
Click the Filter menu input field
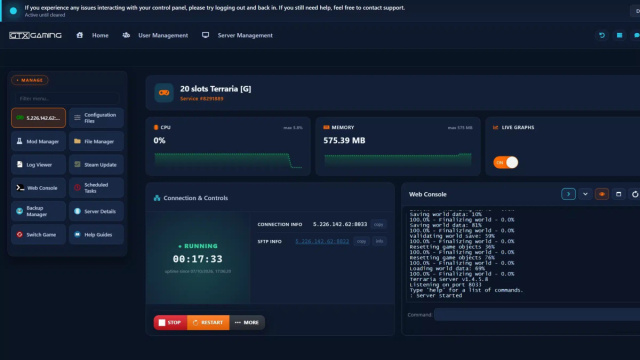point(67,98)
